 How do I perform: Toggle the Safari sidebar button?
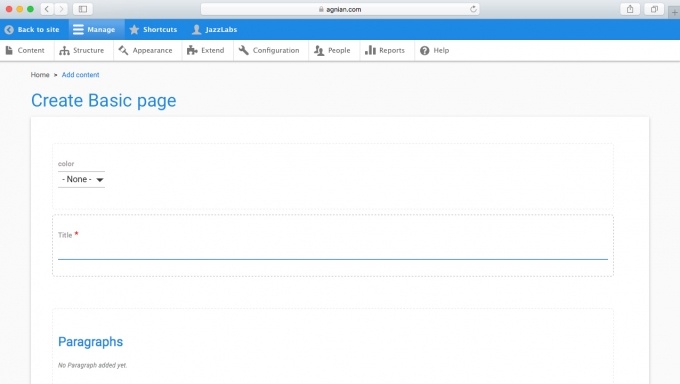click(83, 9)
